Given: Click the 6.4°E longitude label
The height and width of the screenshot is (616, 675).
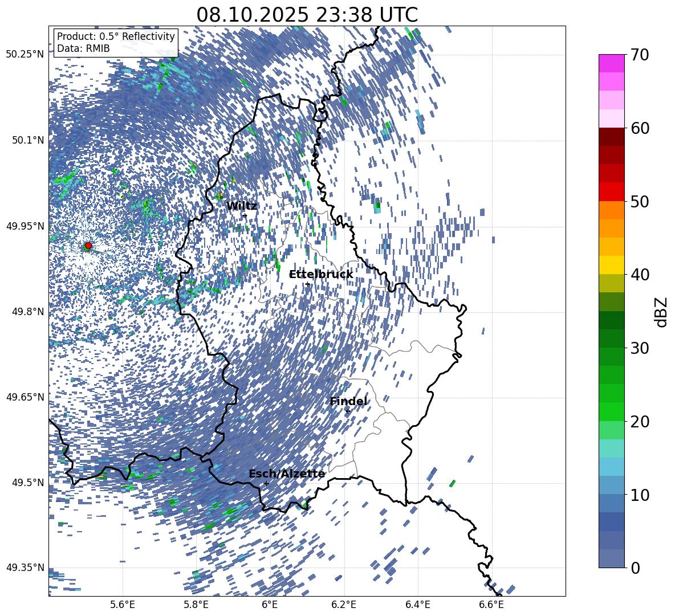Looking at the screenshot, I should pos(417,605).
